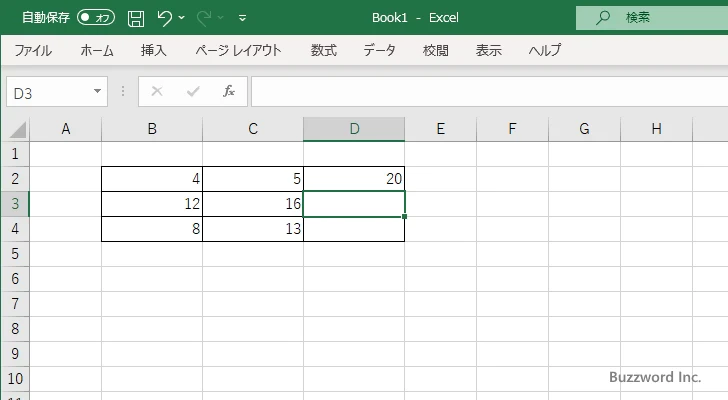Click the Cancel X icon in formula bar
The height and width of the screenshot is (400, 728).
coord(157,91)
